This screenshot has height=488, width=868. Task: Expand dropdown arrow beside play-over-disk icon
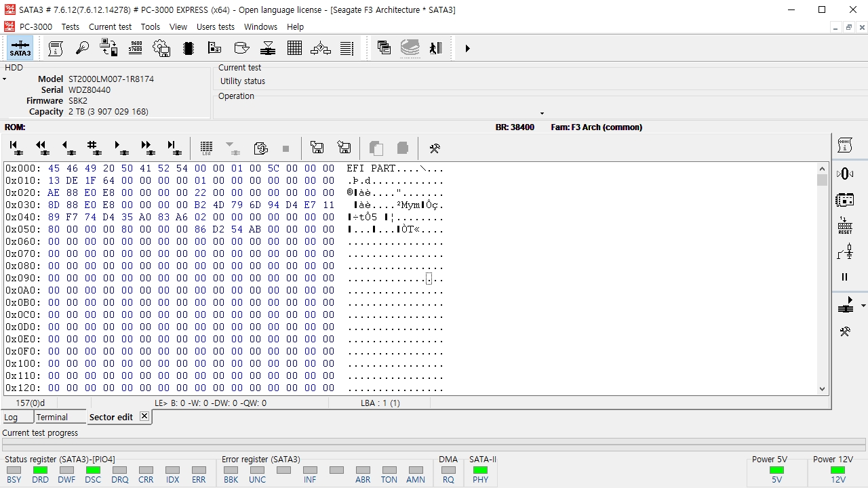863,306
